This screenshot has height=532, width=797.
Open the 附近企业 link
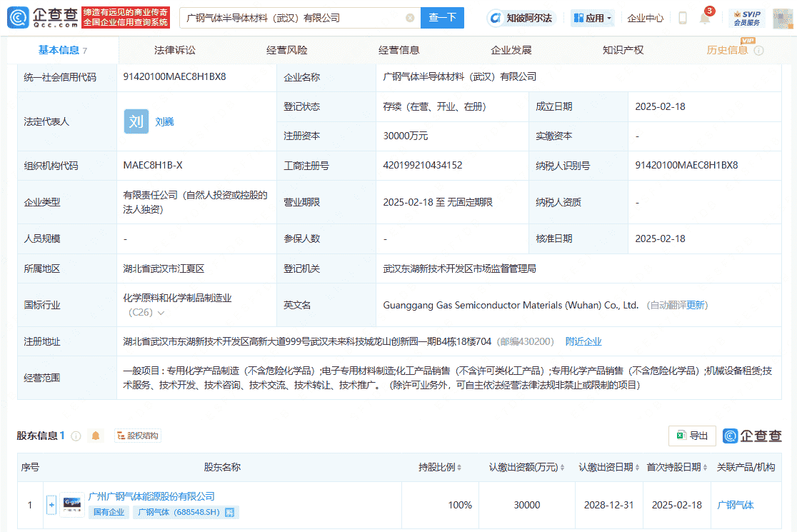(584, 341)
